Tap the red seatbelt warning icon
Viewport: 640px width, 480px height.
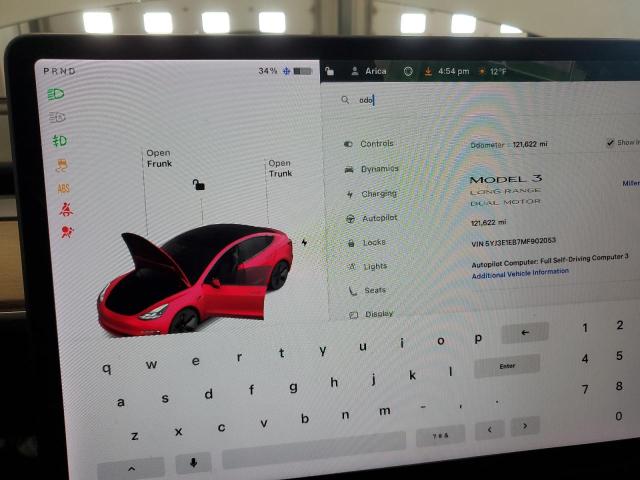(x=66, y=210)
